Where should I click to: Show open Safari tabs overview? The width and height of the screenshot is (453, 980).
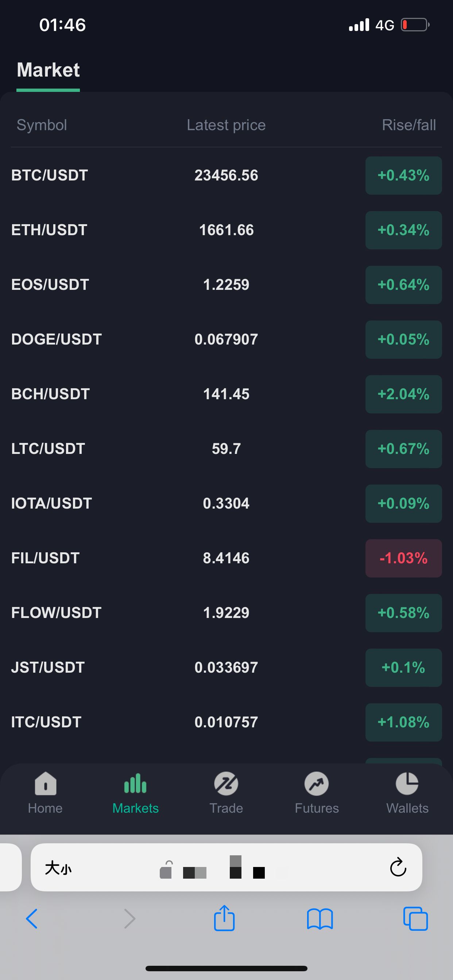tap(415, 919)
